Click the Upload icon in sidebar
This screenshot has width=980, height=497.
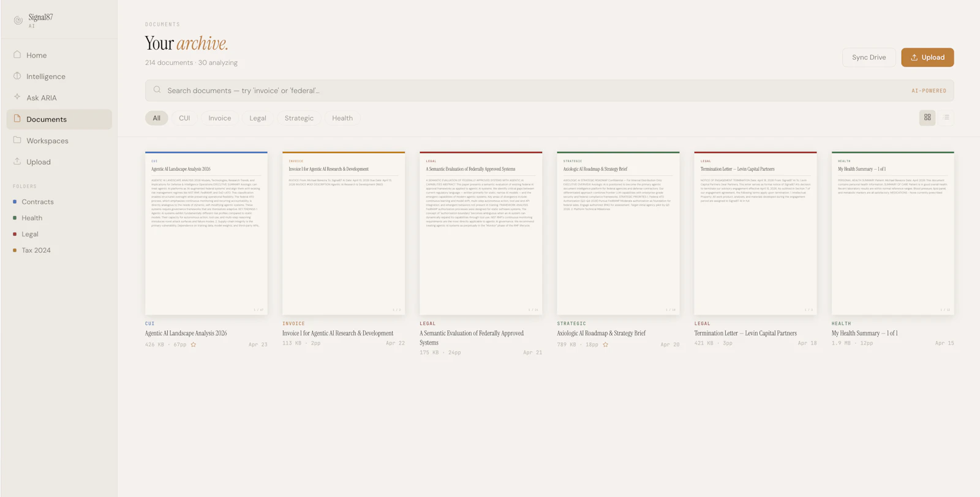(x=17, y=161)
